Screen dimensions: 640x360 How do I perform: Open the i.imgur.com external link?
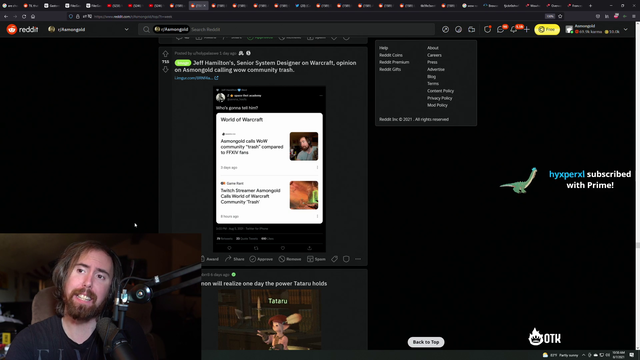(196, 78)
